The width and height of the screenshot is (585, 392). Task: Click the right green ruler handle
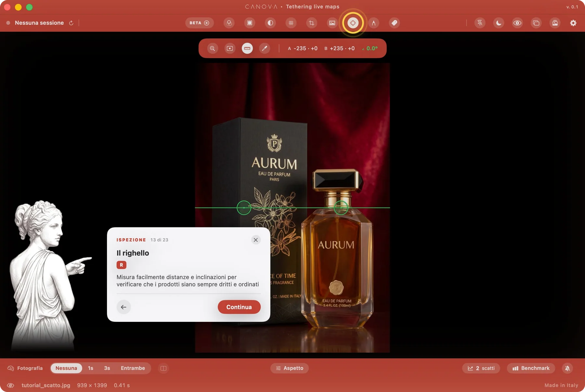pos(341,208)
